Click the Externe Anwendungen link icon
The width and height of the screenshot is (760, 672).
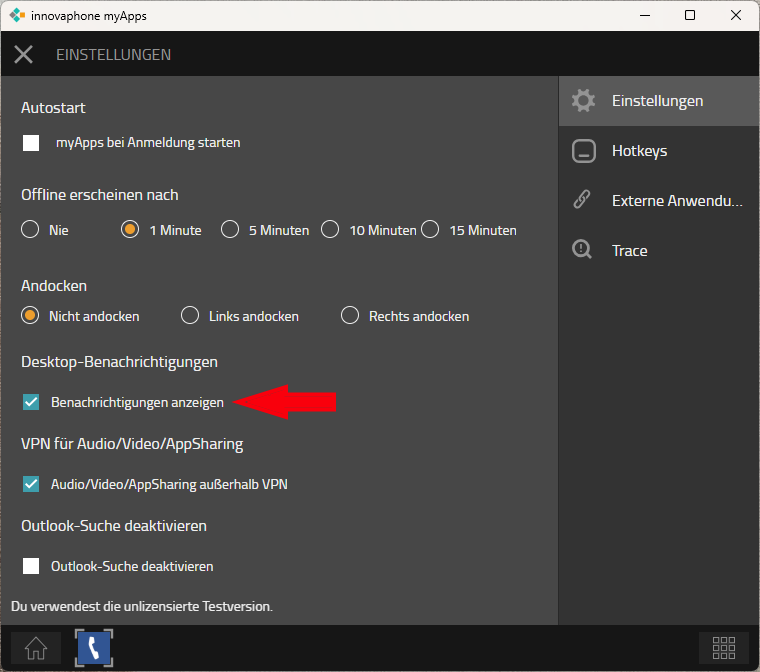[583, 201]
